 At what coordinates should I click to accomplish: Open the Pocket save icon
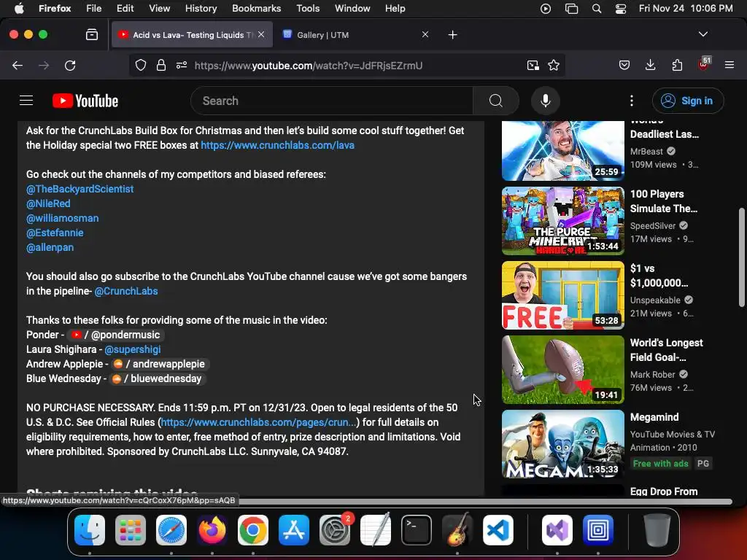(624, 65)
